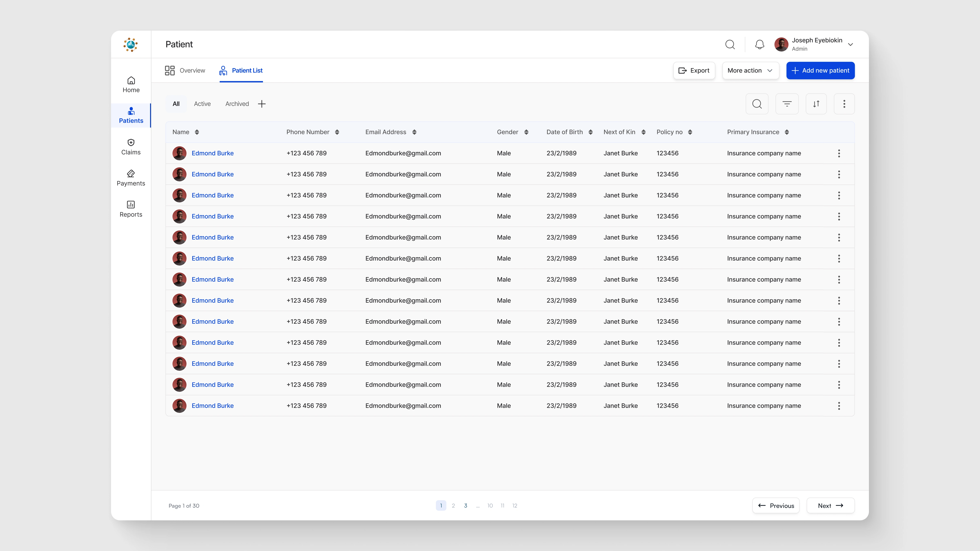Viewport: 980px width, 551px height.
Task: Expand the More action dropdown
Action: pos(750,70)
